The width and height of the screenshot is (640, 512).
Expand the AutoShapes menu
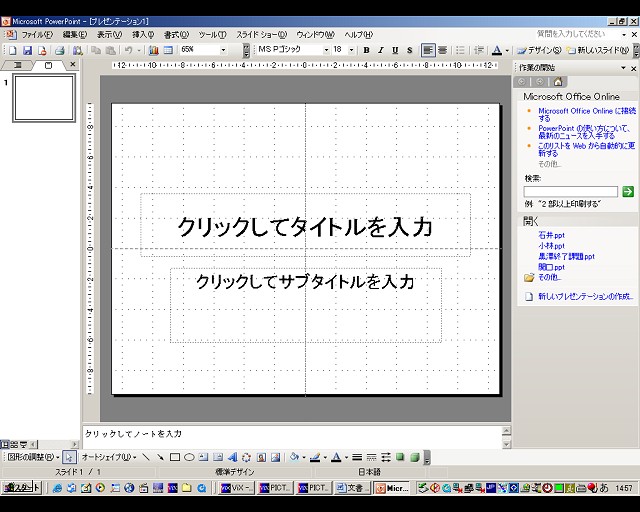[109, 457]
